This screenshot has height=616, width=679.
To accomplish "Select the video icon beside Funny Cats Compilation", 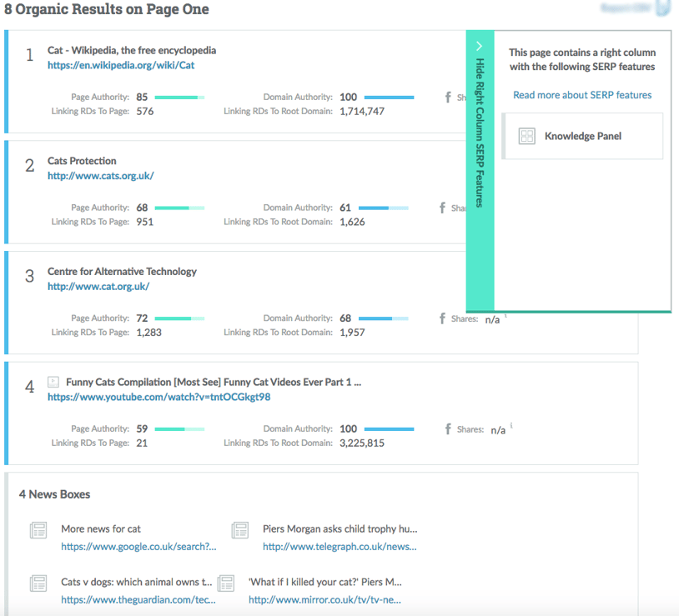I will pos(53,381).
